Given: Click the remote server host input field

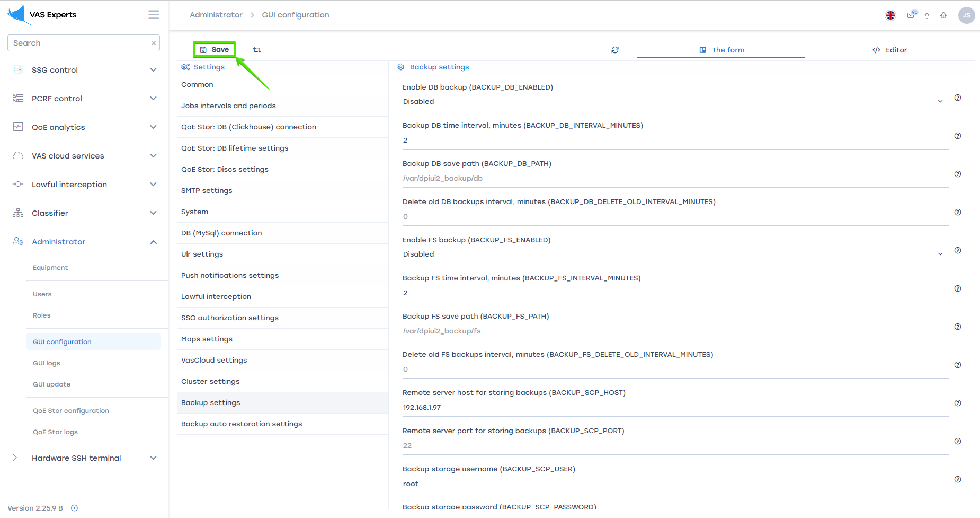Looking at the screenshot, I should 673,408.
